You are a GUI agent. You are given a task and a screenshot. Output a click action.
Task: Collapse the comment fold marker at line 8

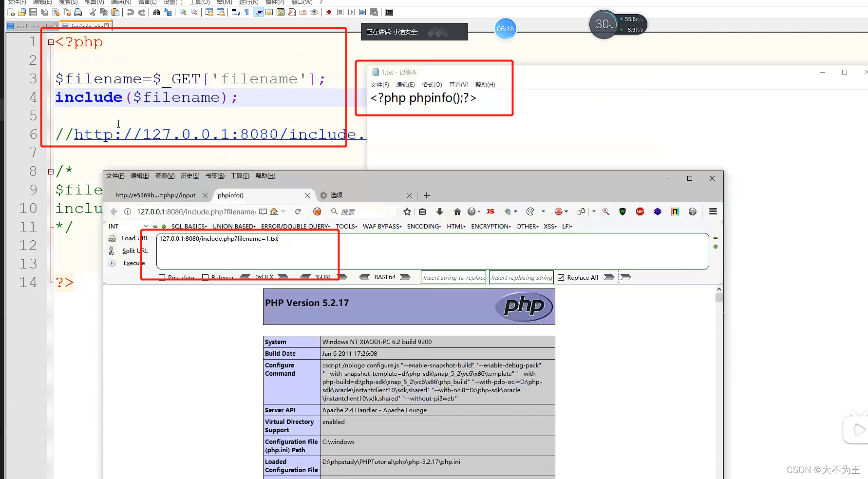point(51,172)
